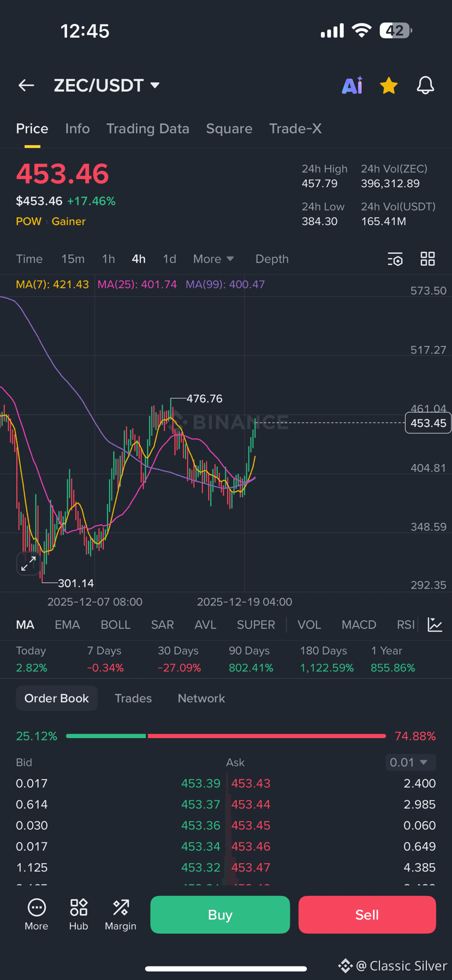Switch to the Trading Data tab
Viewport: 452px width, 980px height.
(x=147, y=128)
